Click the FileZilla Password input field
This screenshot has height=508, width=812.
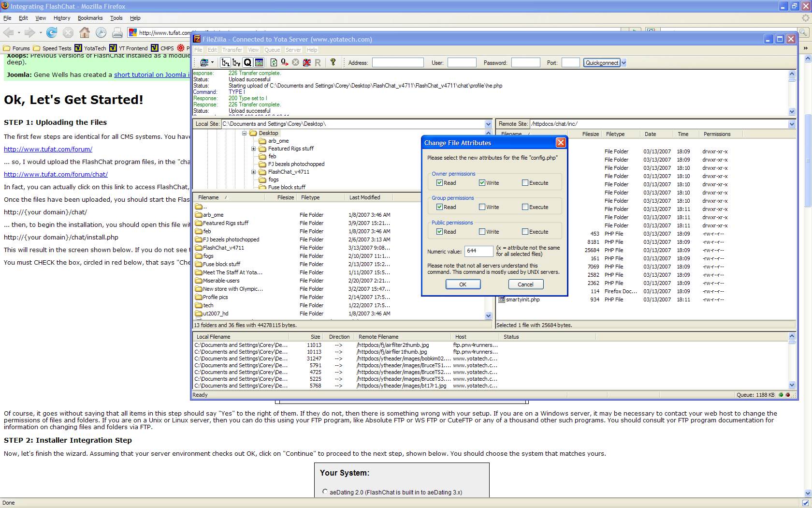(525, 62)
